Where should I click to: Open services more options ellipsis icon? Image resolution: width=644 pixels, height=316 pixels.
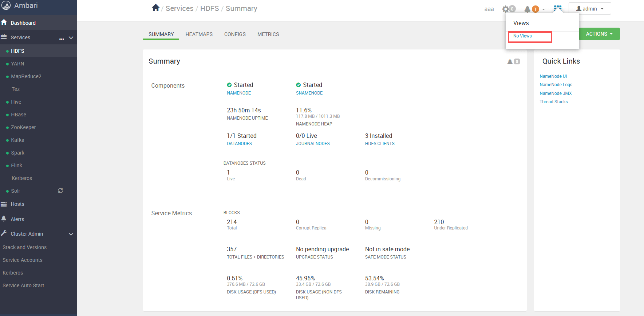pos(62,38)
